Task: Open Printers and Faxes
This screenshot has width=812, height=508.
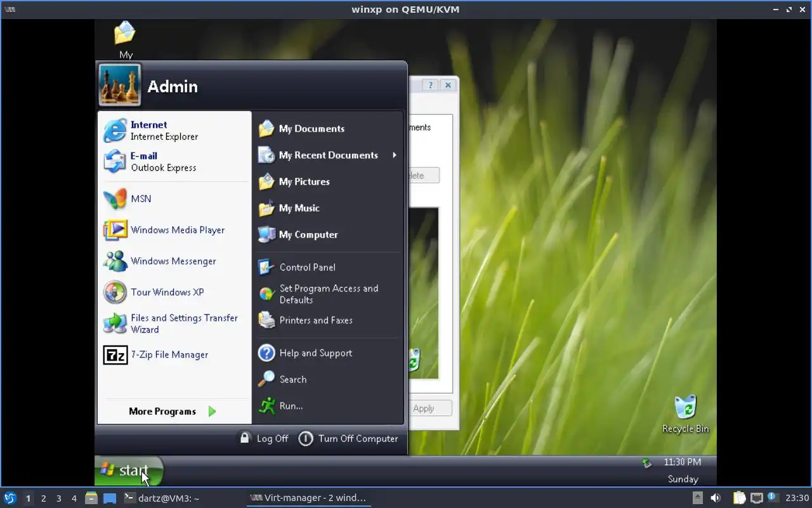Action: [329, 321]
